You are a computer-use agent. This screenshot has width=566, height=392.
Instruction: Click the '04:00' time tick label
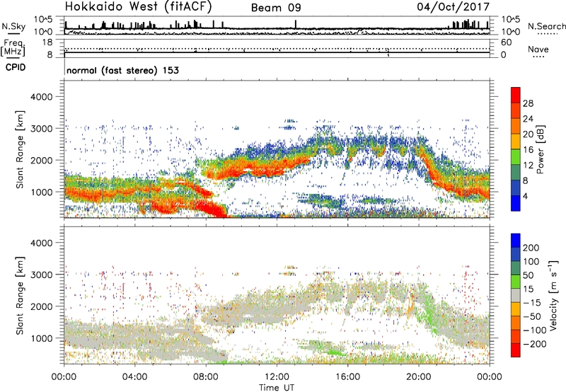(135, 377)
